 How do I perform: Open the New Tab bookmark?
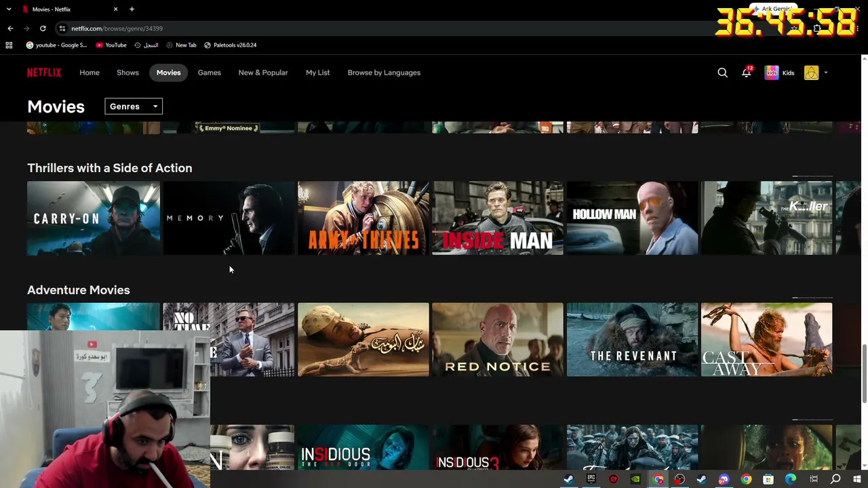[181, 45]
